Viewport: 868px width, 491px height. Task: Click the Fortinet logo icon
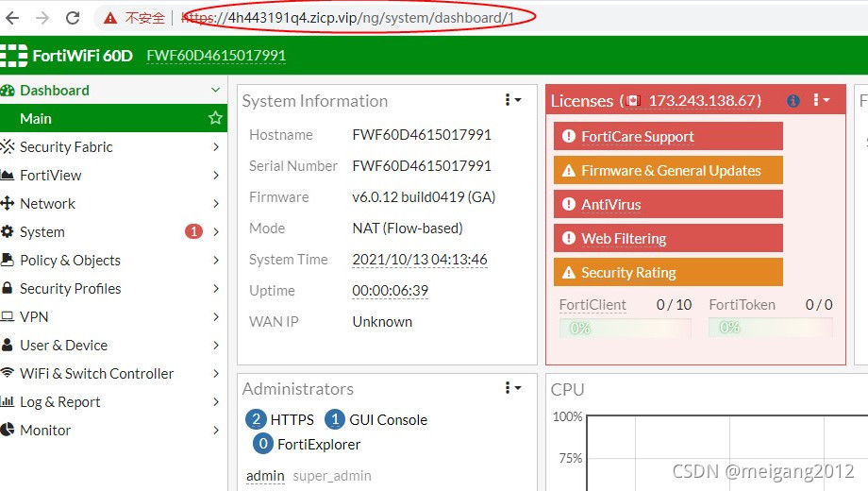[14, 56]
